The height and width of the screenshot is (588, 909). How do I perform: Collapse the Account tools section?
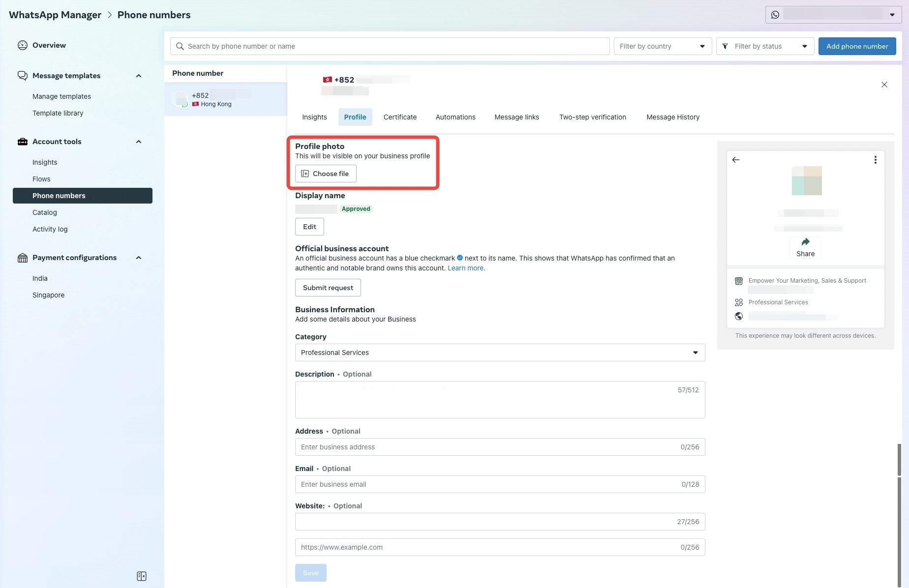point(139,142)
